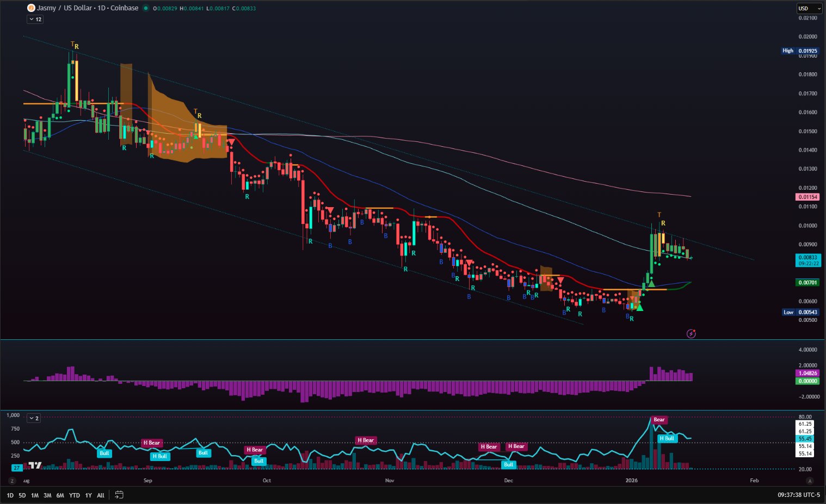
Task: Click the Jasmy coin logo icon
Action: 31,8
